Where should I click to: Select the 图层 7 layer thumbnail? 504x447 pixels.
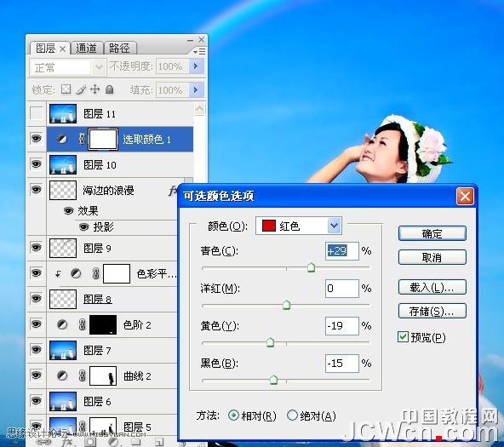pos(63,350)
